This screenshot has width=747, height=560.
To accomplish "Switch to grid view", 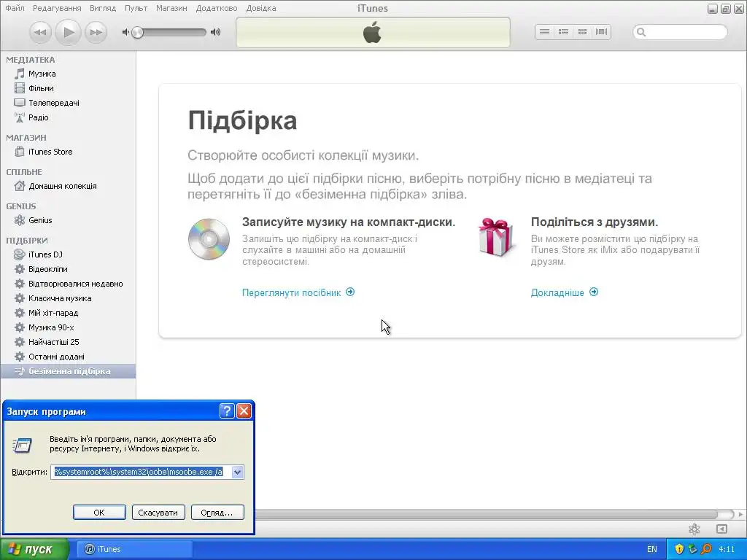I will (x=582, y=32).
